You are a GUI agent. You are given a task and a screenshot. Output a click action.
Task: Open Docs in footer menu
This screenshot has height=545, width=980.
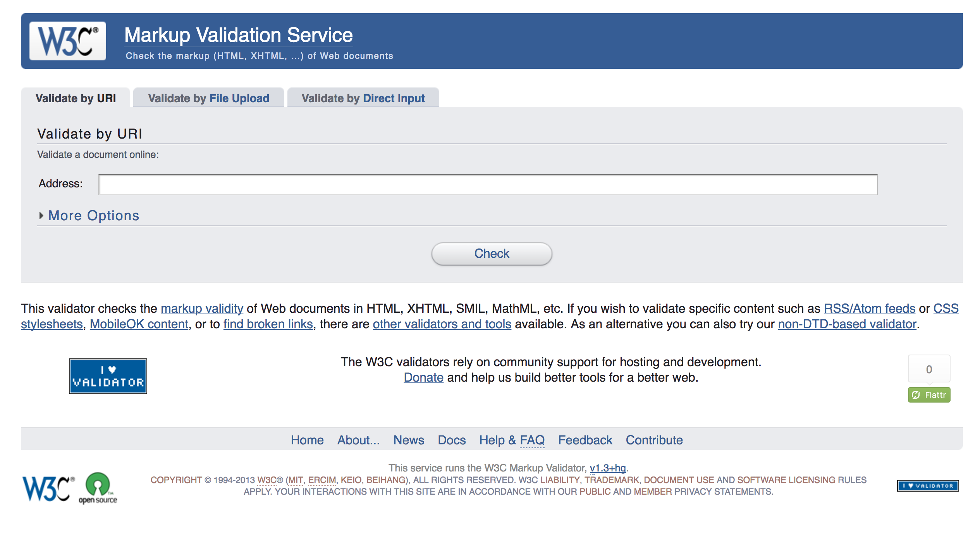click(x=452, y=440)
